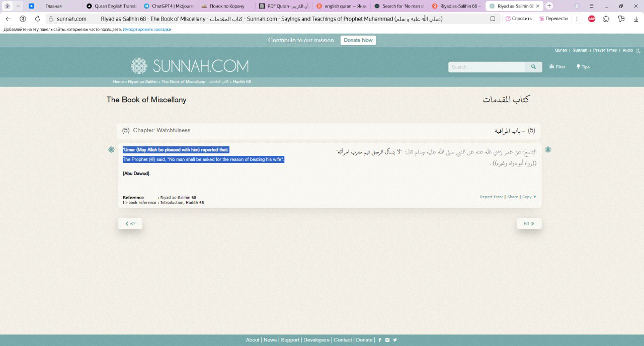Open the Filter options
This screenshot has height=346, width=644.
tap(557, 67)
